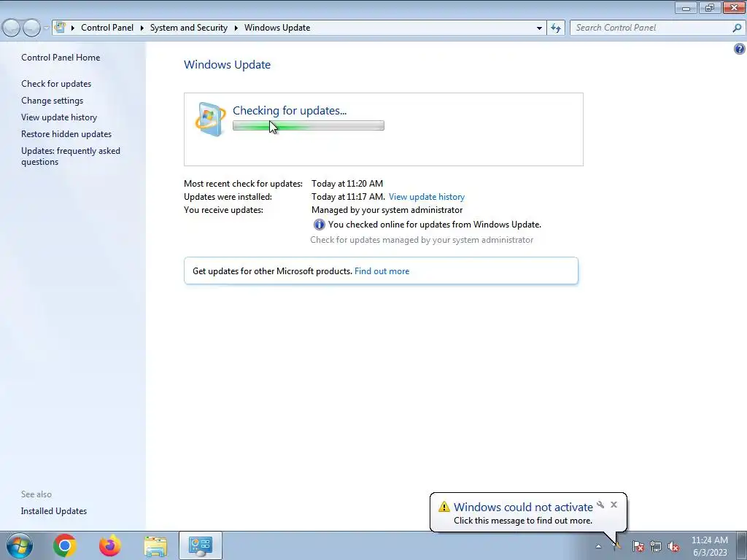Expand the address bar history dropdown
Image resolution: width=747 pixels, height=560 pixels.
click(539, 28)
